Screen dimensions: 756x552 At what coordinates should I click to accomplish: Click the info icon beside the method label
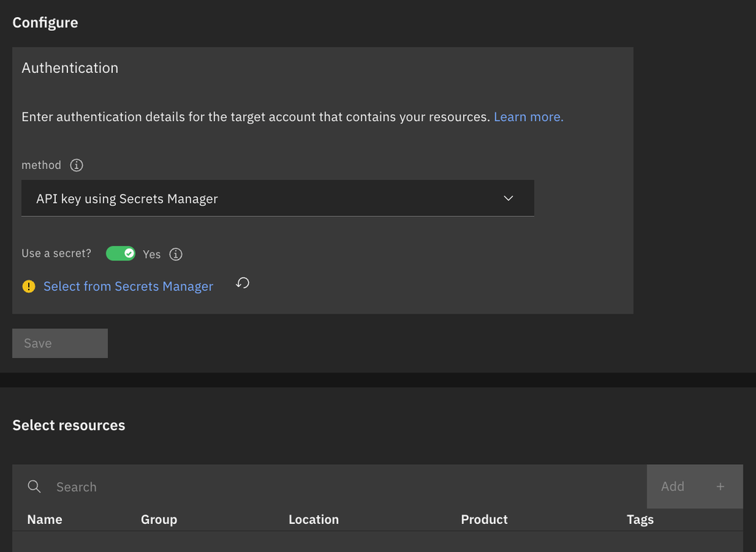(76, 165)
